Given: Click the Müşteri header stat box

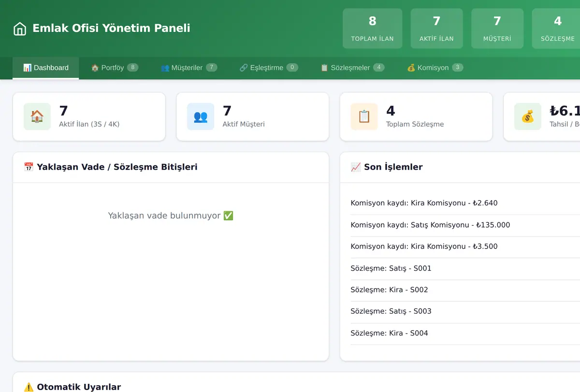Looking at the screenshot, I should (497, 29).
